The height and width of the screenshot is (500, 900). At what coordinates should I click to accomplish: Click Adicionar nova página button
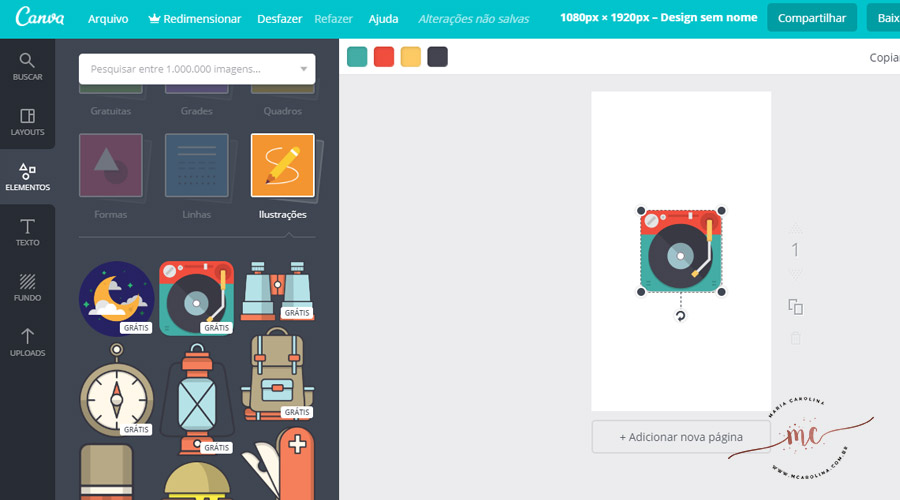pos(681,437)
